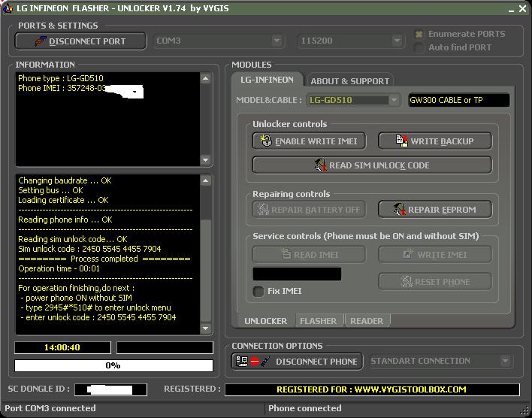Click the resize grip at window corner

[526, 410]
